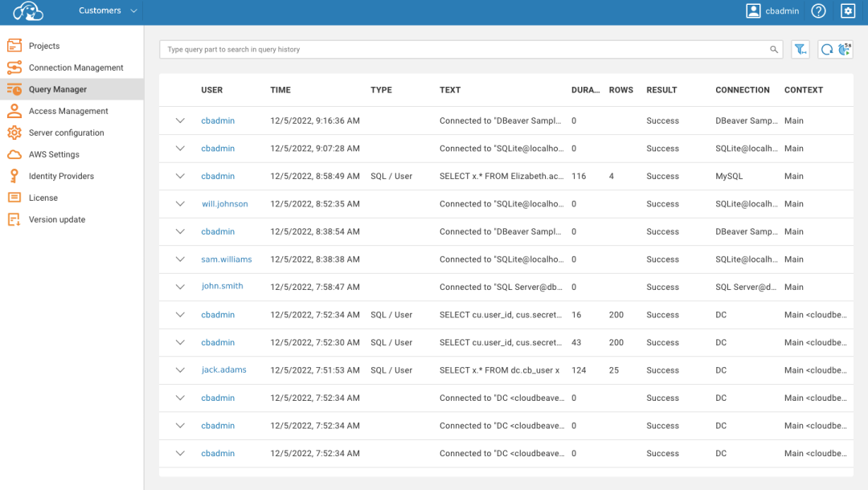Open user link jack.adams
Screen dimensions: 868x490
click(x=223, y=370)
